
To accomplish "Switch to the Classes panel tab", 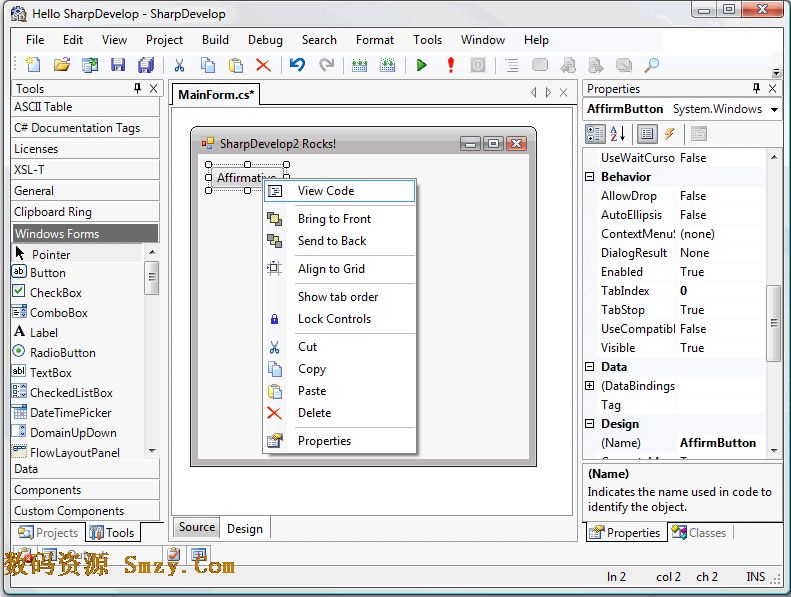I will click(699, 532).
